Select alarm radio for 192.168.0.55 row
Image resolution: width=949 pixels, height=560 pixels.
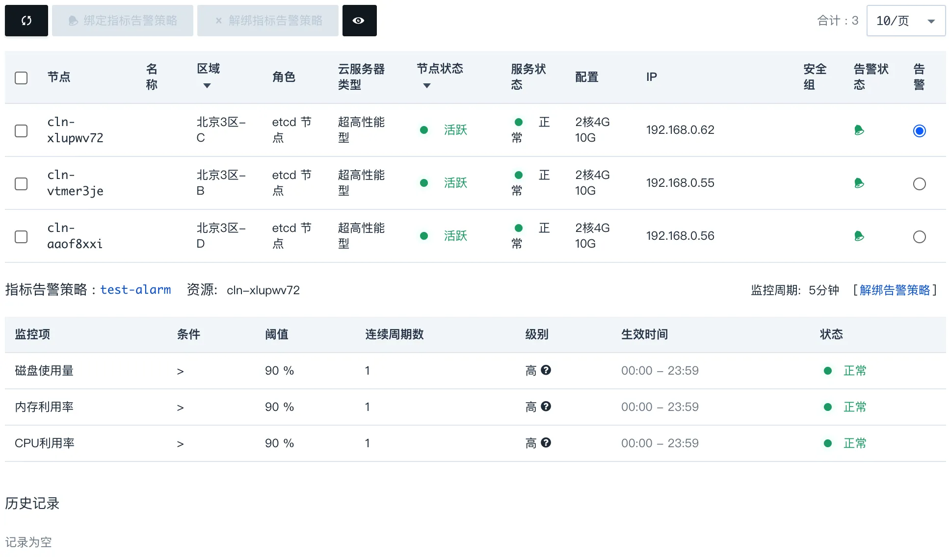coord(919,184)
